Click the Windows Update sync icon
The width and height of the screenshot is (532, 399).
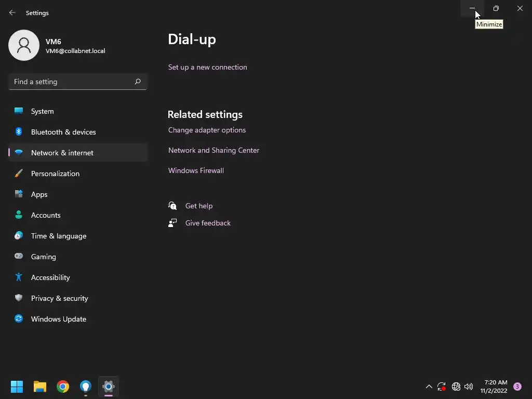coord(19,318)
